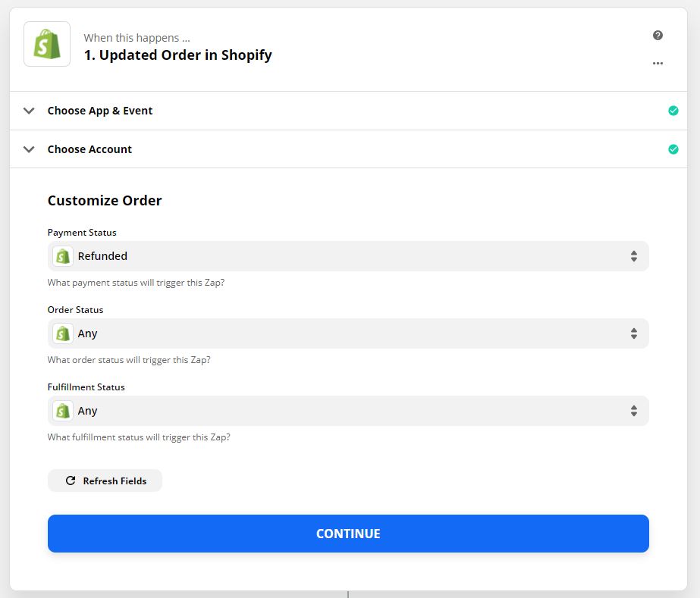700x598 pixels.
Task: Click Shopify icon in Payment Status field
Action: coord(63,256)
